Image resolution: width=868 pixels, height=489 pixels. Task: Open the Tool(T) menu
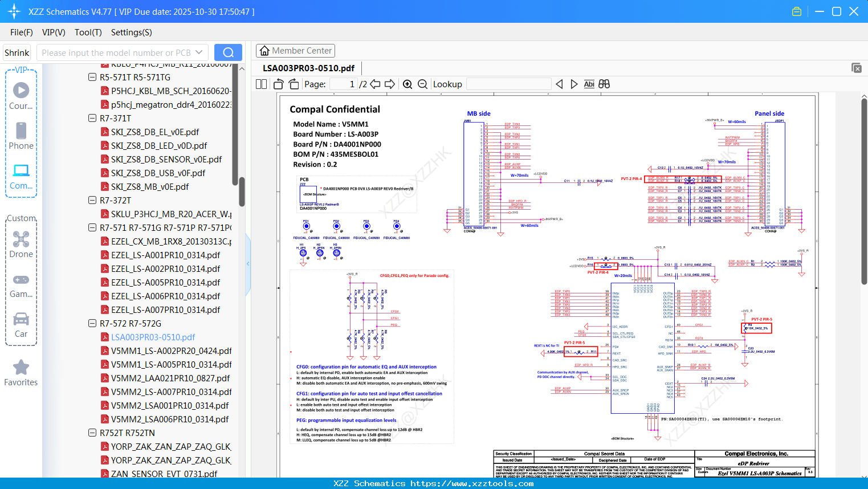tap(88, 32)
